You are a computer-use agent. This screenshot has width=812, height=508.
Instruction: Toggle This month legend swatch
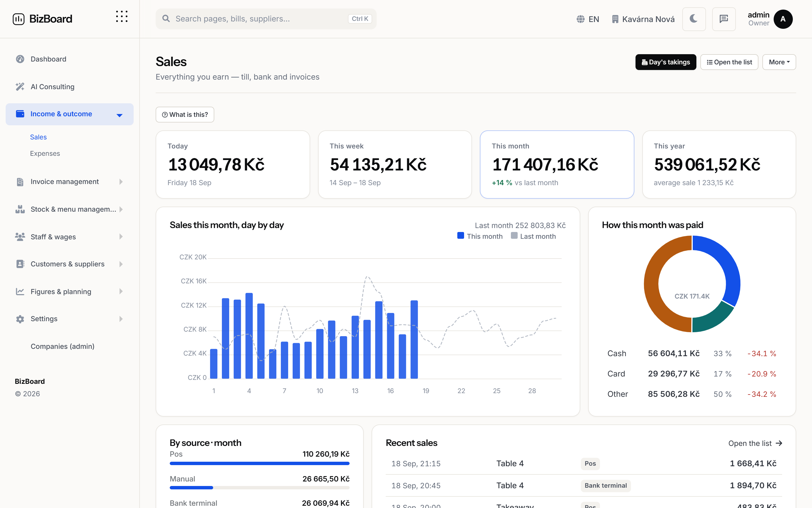(x=460, y=236)
